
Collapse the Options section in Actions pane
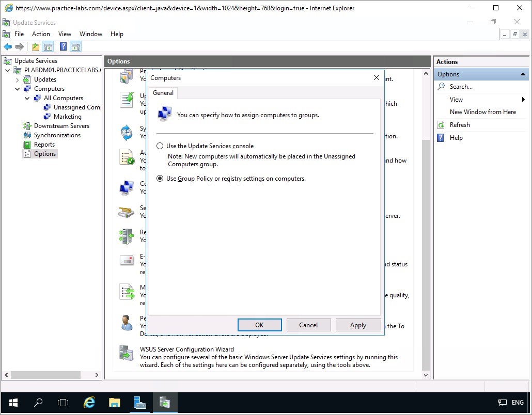click(x=523, y=74)
